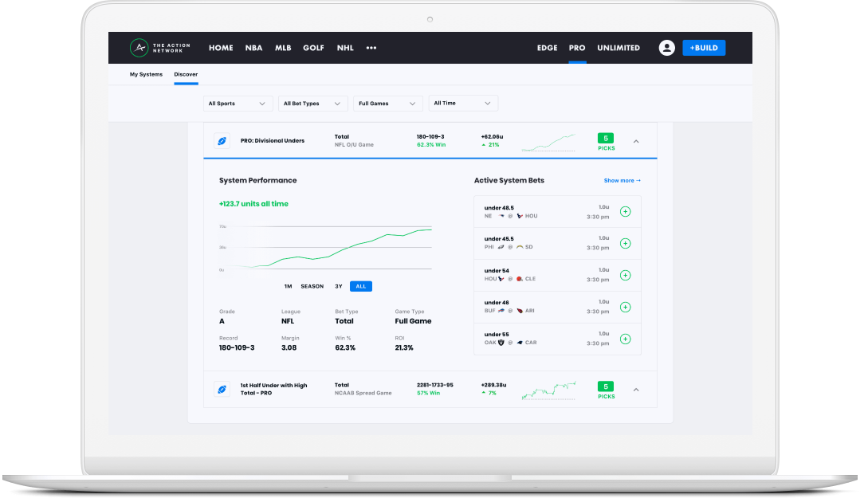Add the under 45.5 PHI @ SD bet
The width and height of the screenshot is (868, 498).
pyautogui.click(x=626, y=243)
